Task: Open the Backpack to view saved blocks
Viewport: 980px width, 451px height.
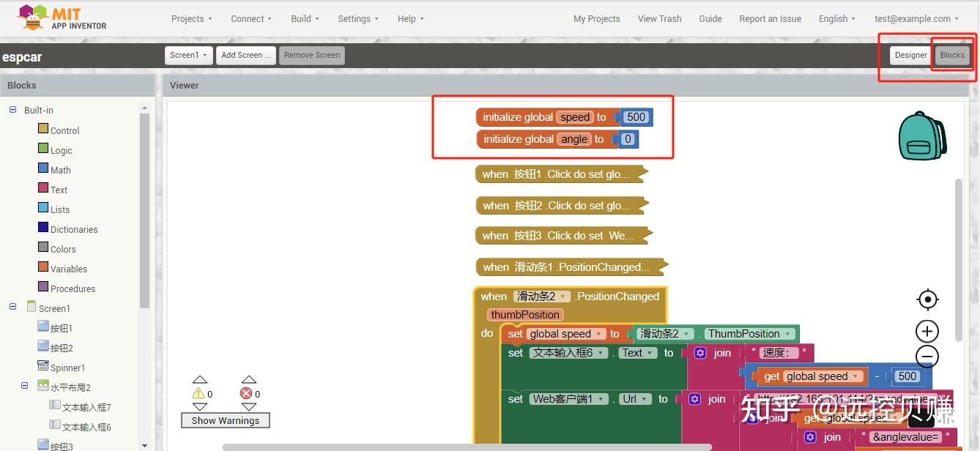Action: (x=922, y=135)
